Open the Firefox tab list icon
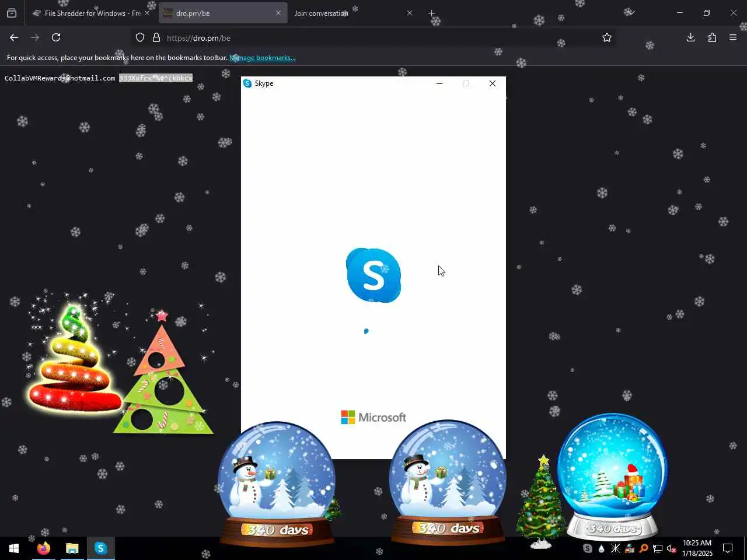The width and height of the screenshot is (747, 560). 12,13
